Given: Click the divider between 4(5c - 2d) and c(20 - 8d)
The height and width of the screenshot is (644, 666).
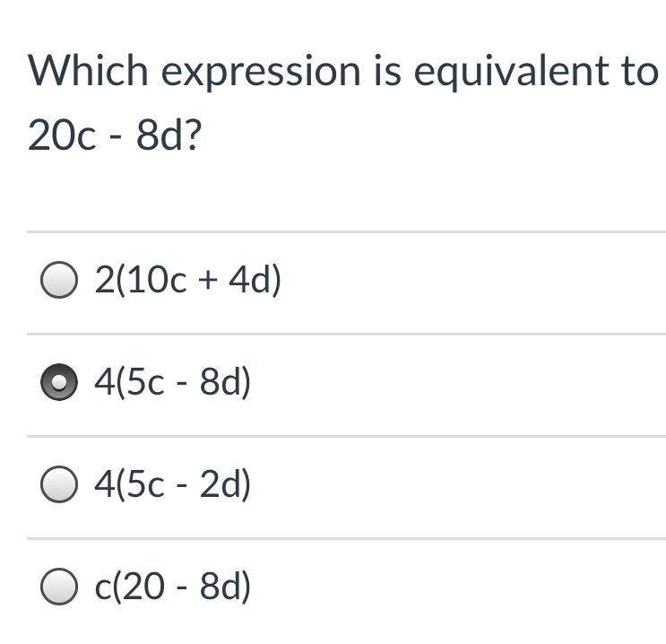Looking at the screenshot, I should 346,538.
